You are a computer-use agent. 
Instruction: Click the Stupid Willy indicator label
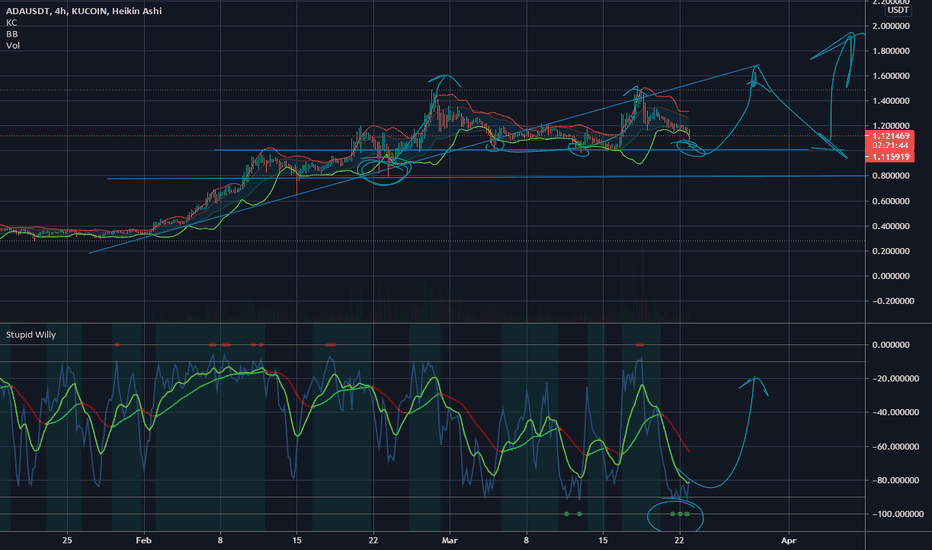pyautogui.click(x=31, y=335)
